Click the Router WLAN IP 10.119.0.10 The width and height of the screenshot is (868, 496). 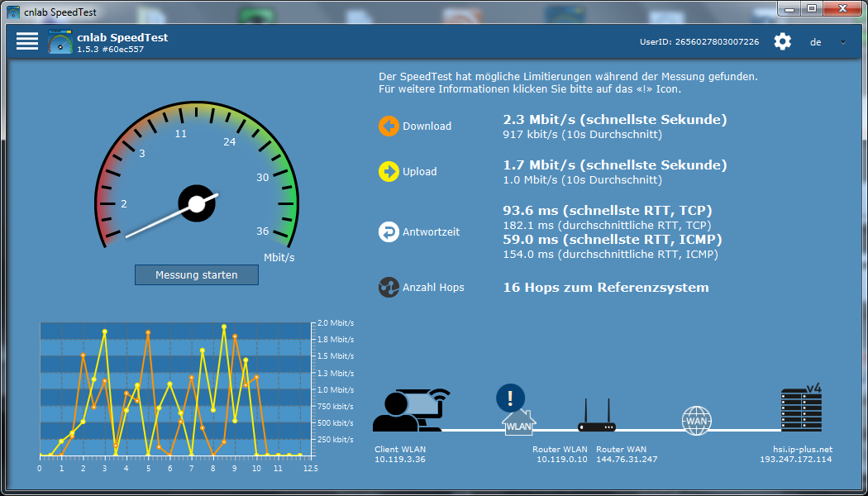562,460
